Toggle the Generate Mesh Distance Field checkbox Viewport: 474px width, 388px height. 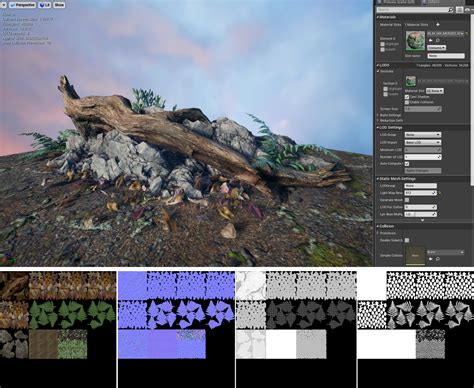coord(407,200)
